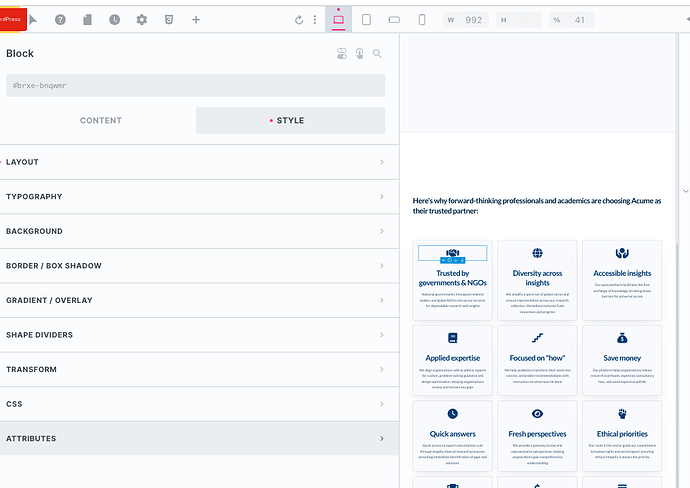Click the search magnifier icon in the panel
The width and height of the screenshot is (690, 488).
click(x=377, y=54)
